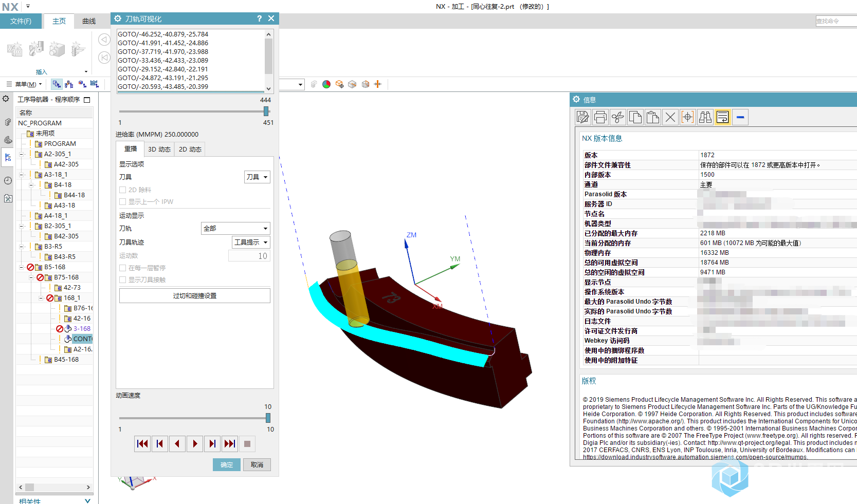The height and width of the screenshot is (504, 857).
Task: Click the Delete X icon in Information window
Action: (x=670, y=117)
